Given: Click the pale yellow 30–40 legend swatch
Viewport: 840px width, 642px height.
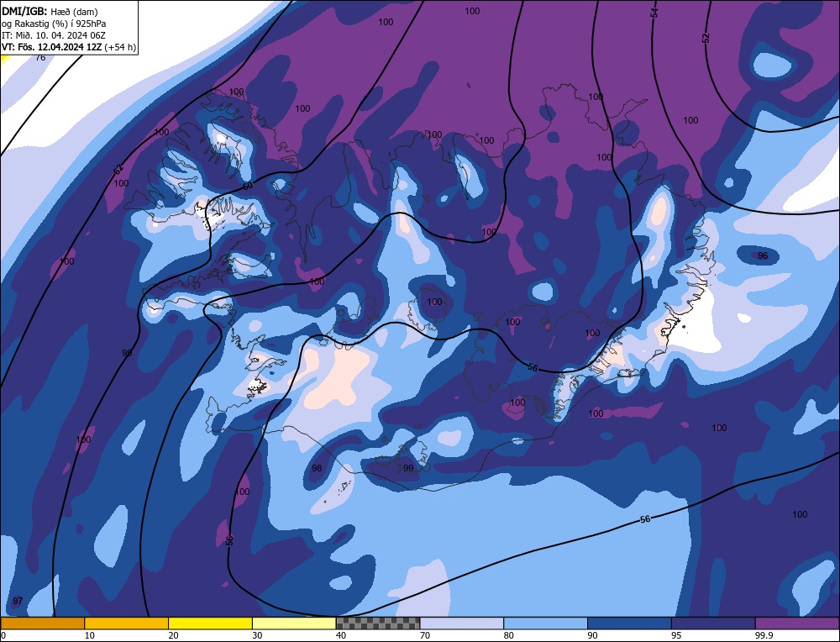Looking at the screenshot, I should [x=294, y=624].
